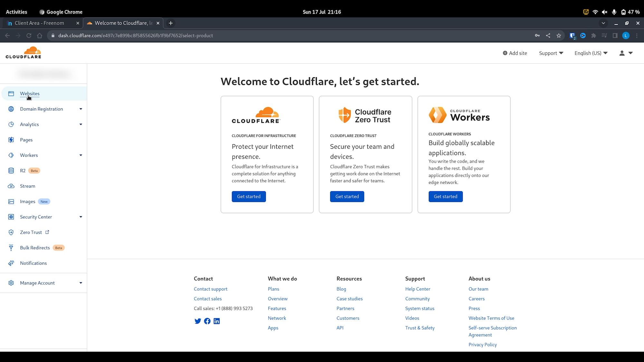Open the Support dropdown menu
This screenshot has width=644, height=362.
(551, 53)
